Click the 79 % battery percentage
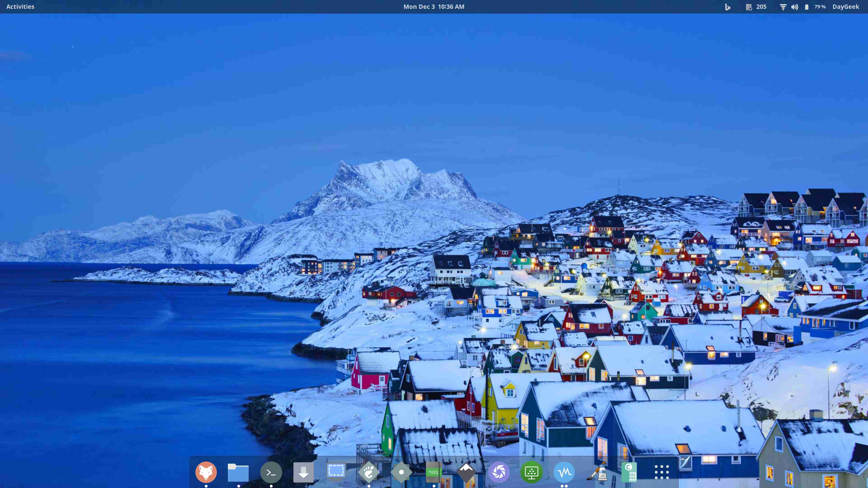868x488 pixels. coord(820,7)
